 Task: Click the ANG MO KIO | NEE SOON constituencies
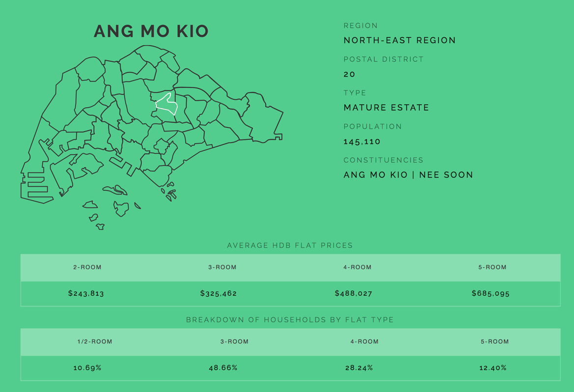click(408, 175)
